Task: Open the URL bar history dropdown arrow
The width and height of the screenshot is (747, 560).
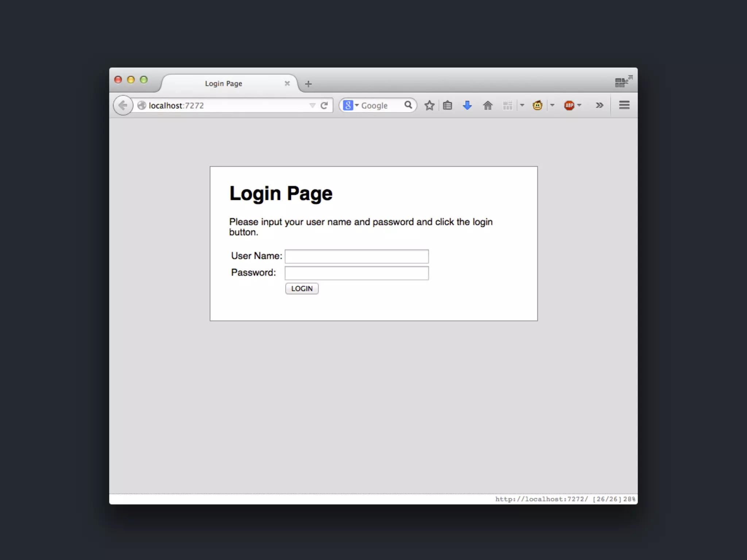Action: pyautogui.click(x=312, y=105)
